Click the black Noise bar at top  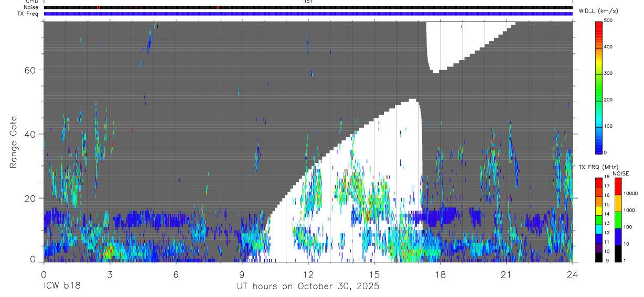[x=308, y=7]
